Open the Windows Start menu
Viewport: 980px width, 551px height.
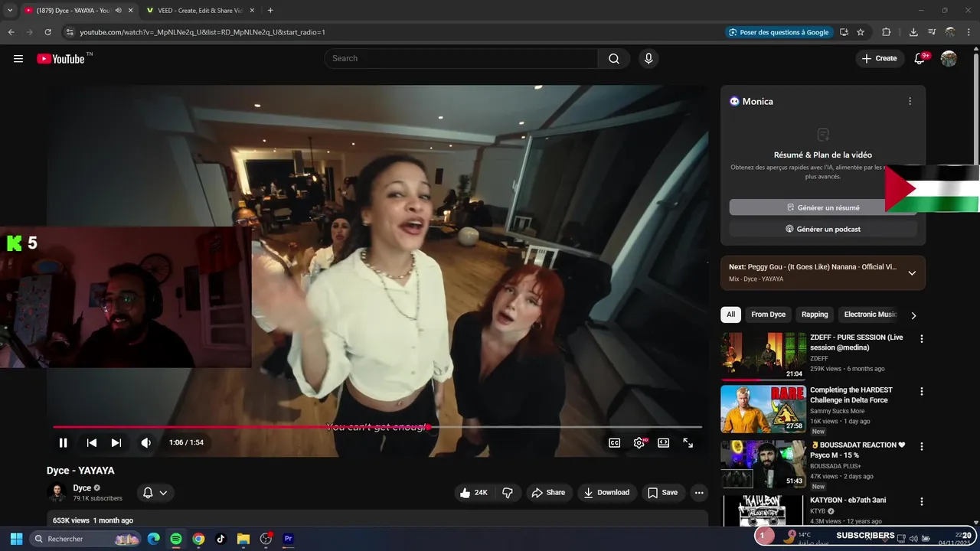tap(16, 539)
